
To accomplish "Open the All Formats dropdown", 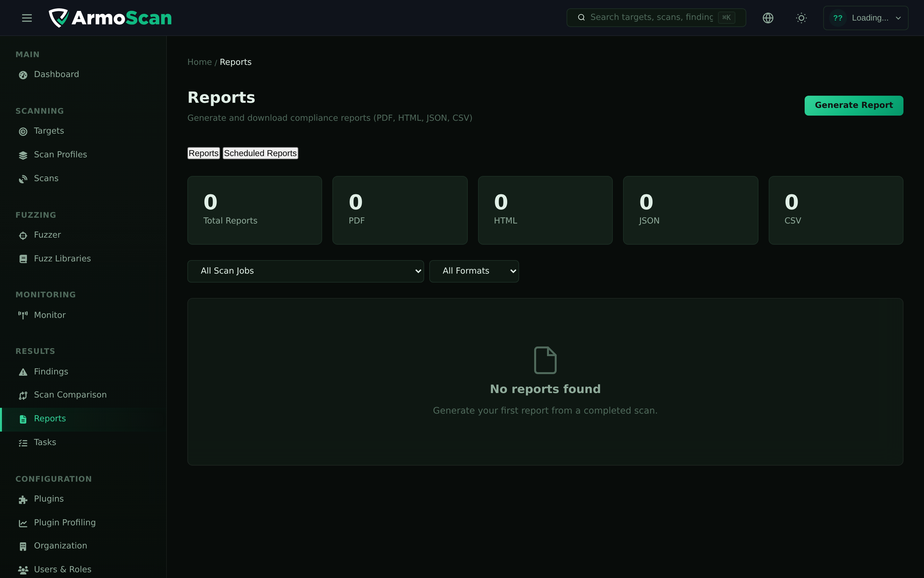I will click(474, 271).
